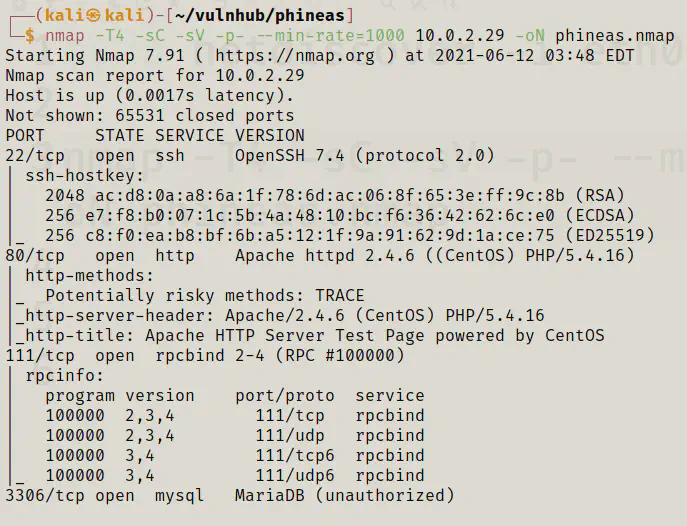Click the MariaDB (unauthorized) text
The image size is (687, 526).
(x=344, y=496)
